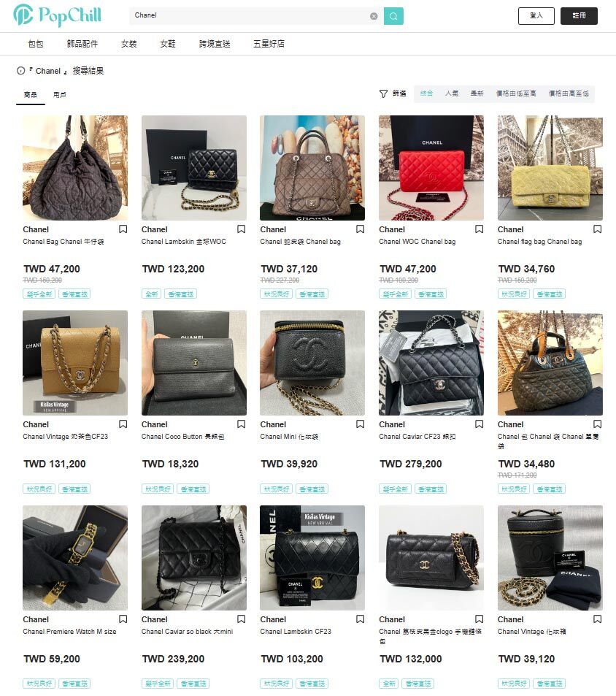This screenshot has width=616, height=696.
Task: Switch to the 用戶 tab
Action: (59, 94)
